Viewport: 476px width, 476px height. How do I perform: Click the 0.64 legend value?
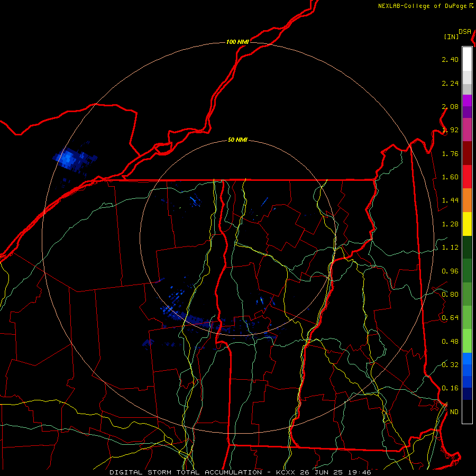(x=450, y=318)
